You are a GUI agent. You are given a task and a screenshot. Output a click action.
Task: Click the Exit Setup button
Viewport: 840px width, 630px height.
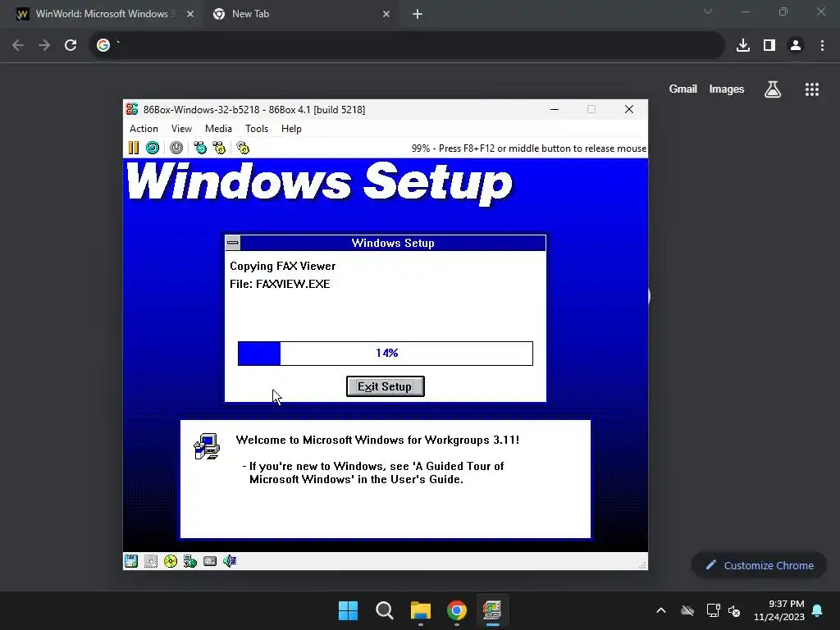coord(386,386)
